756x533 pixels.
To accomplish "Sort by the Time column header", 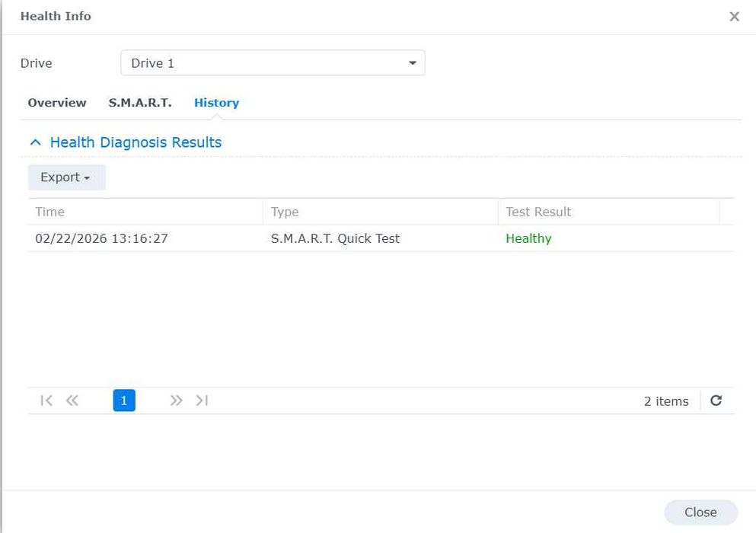I will 145,212.
